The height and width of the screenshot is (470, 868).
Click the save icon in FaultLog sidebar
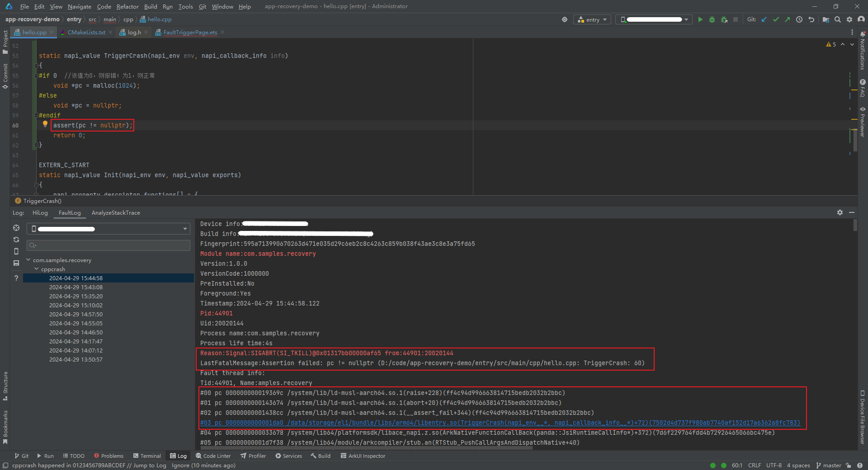pyautogui.click(x=16, y=263)
